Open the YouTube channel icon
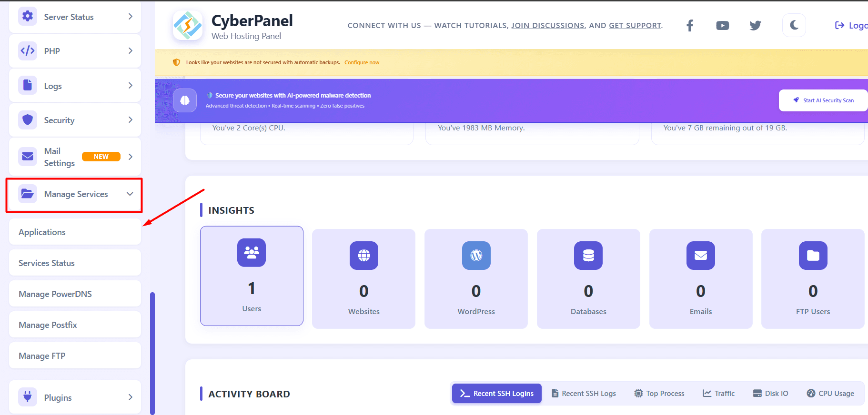The height and width of the screenshot is (415, 868). click(x=722, y=26)
